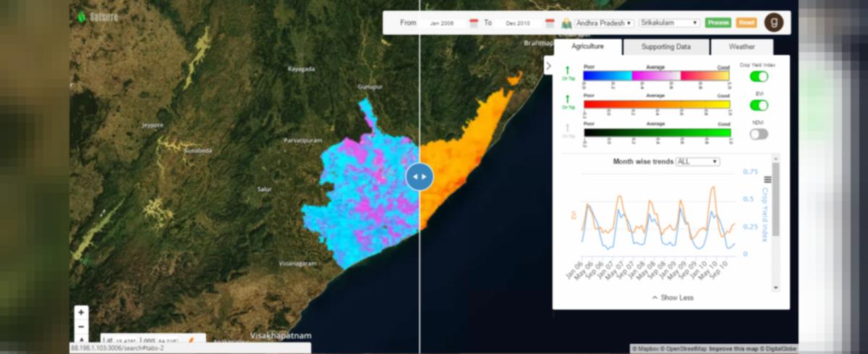
Task: Move EVI layer on top
Action: [568, 102]
